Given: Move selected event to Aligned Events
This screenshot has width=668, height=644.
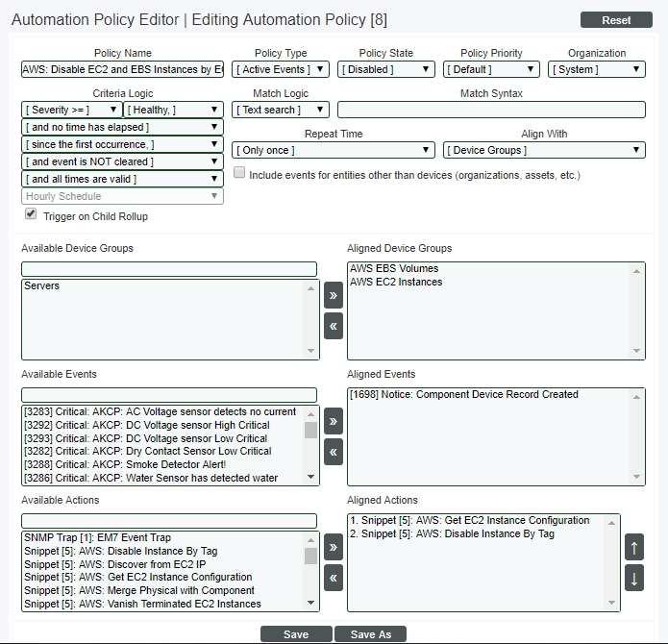Looking at the screenshot, I should pos(334,420).
